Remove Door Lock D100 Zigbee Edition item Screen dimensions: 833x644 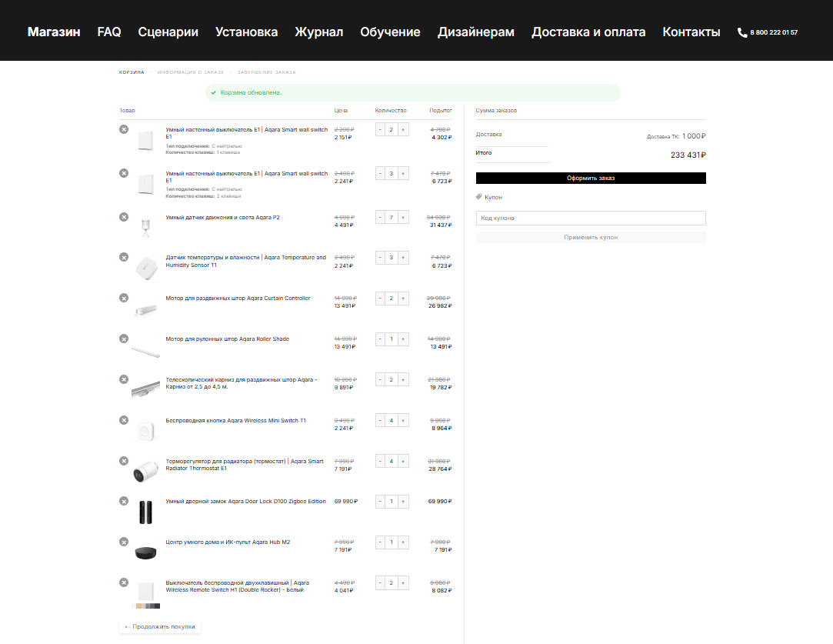point(124,501)
